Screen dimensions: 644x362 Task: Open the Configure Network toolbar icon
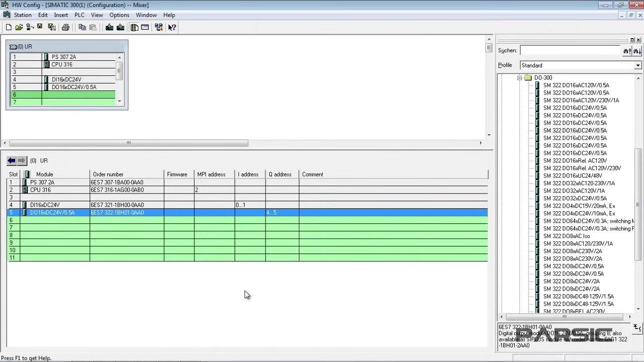click(159, 27)
